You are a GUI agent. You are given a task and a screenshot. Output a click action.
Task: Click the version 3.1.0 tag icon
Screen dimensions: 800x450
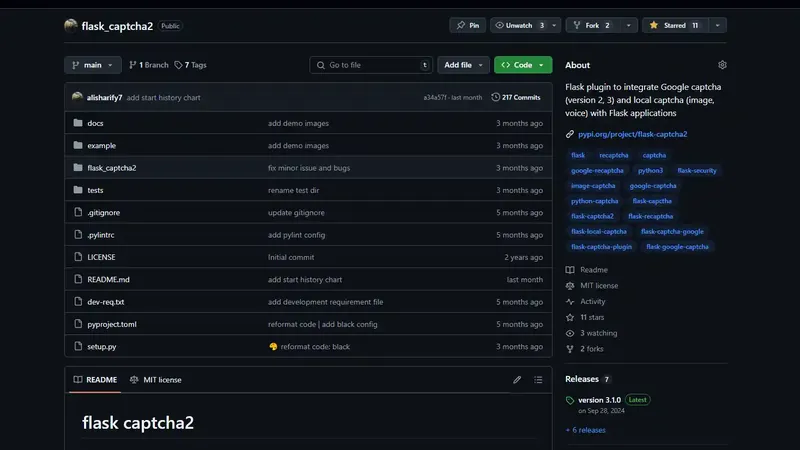tap(570, 401)
